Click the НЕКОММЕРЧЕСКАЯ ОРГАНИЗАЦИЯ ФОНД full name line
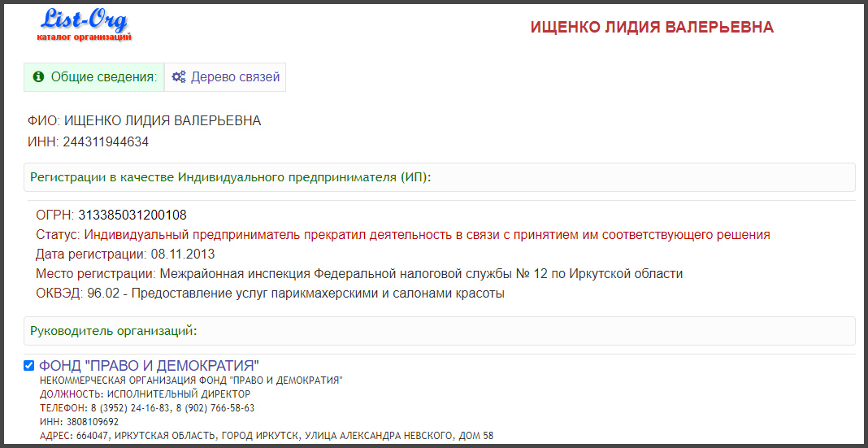Viewport: 868px width, 448px height. (192, 381)
